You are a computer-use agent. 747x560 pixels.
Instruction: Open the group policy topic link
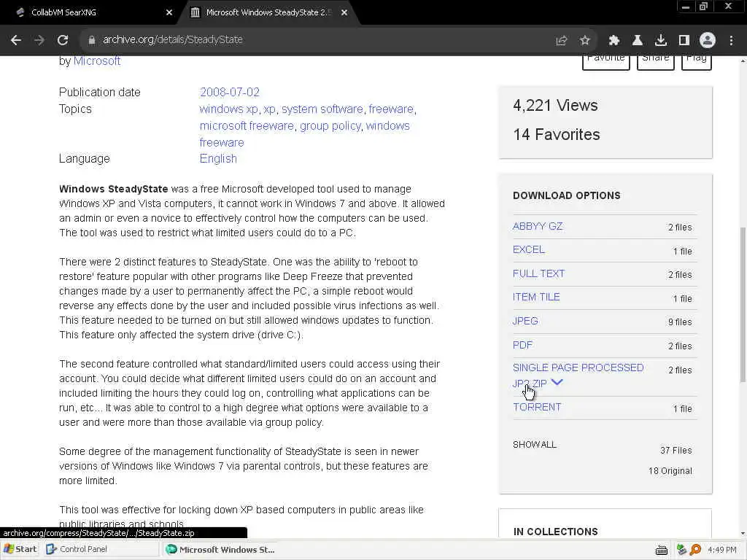click(x=330, y=125)
